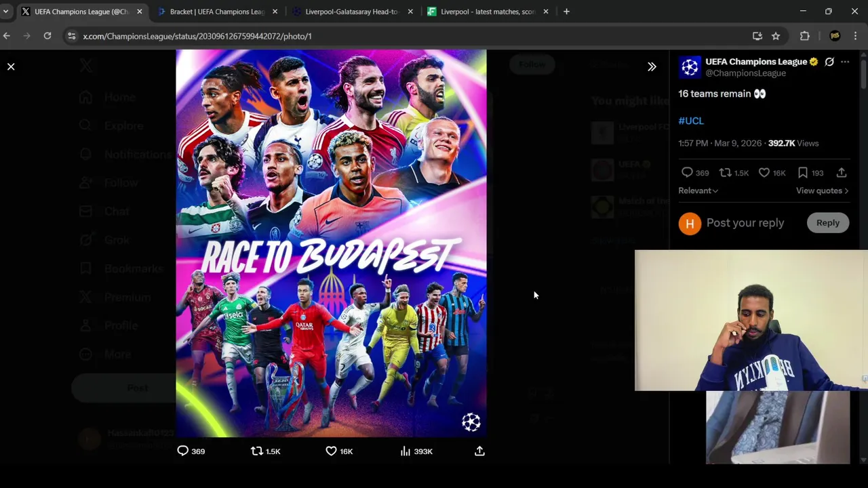Close the Liverpool latest matches tab
Image resolution: width=868 pixels, height=488 pixels.
[546, 12]
